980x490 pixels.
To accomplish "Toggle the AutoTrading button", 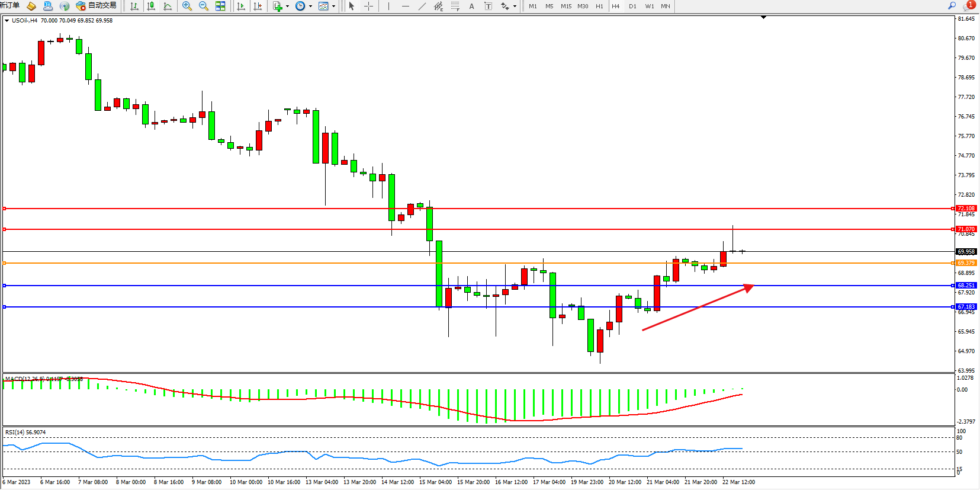I will pos(96,6).
